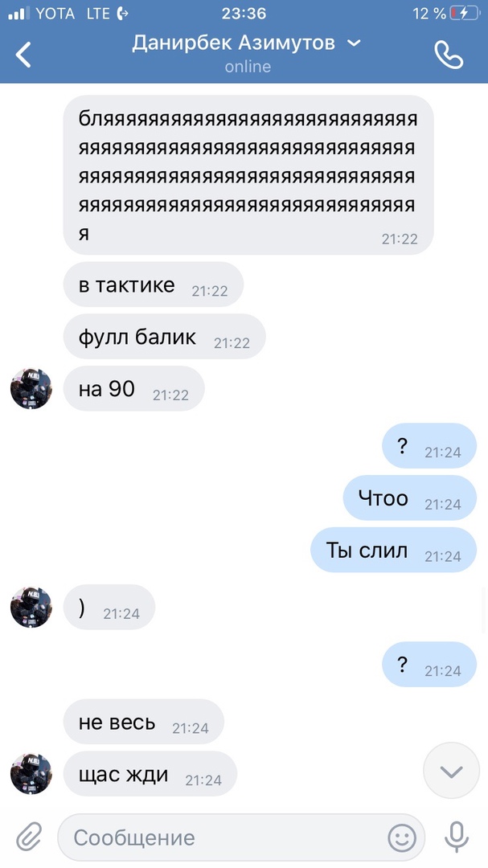Viewport: 488px width, 868px height.
Task: Open emoji picker smiley icon
Action: pos(402,837)
